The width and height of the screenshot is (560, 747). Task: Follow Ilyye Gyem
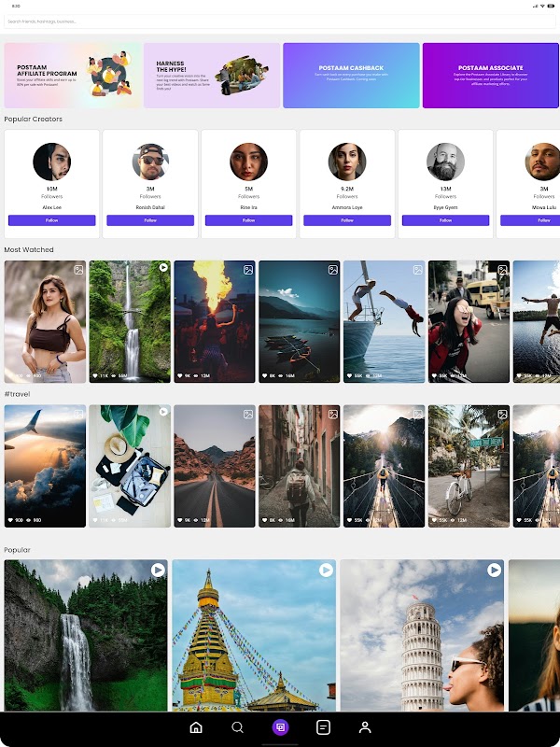click(445, 220)
